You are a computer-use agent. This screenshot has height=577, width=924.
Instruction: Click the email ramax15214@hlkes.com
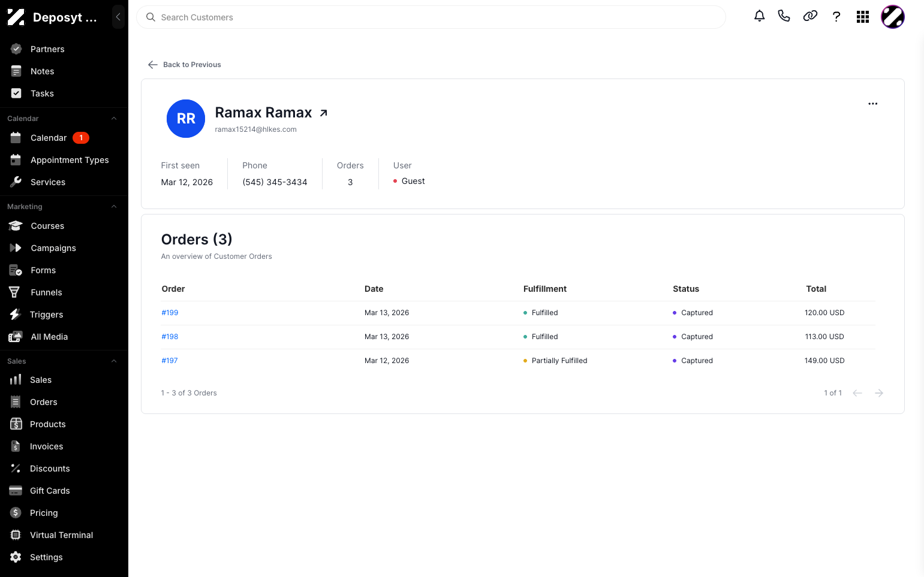256,129
